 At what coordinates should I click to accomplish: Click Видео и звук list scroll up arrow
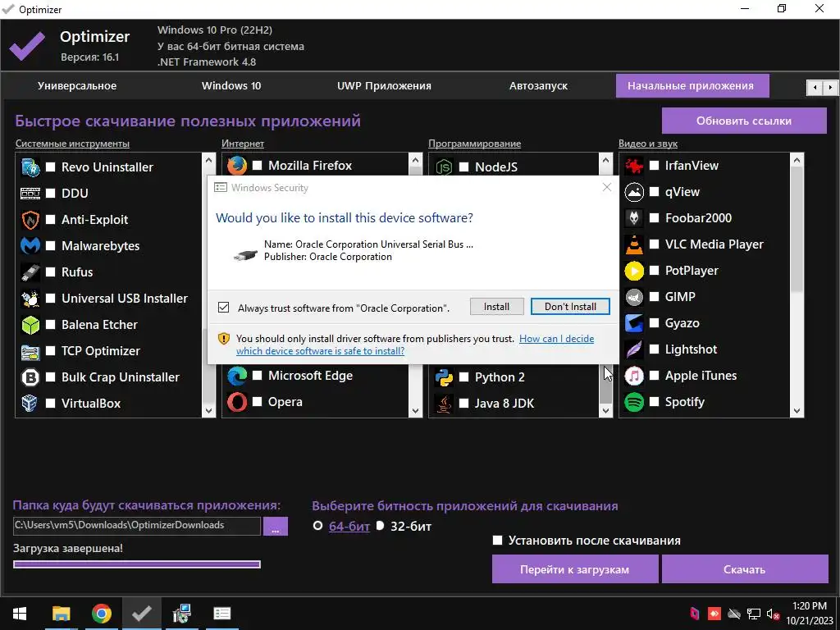pyautogui.click(x=797, y=160)
